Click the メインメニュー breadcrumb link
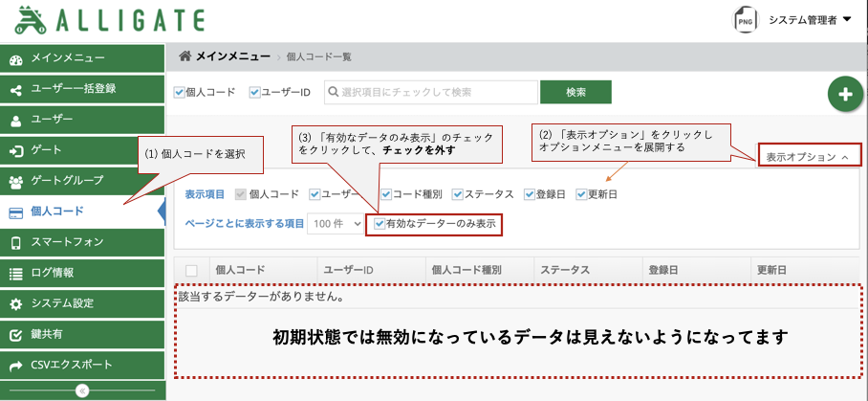The width and height of the screenshot is (868, 401). [232, 57]
